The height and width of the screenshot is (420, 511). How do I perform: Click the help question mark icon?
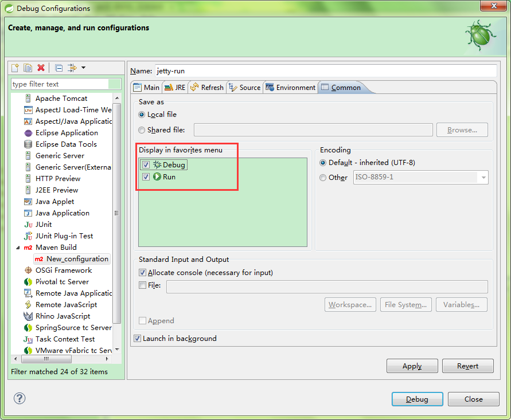pos(19,398)
